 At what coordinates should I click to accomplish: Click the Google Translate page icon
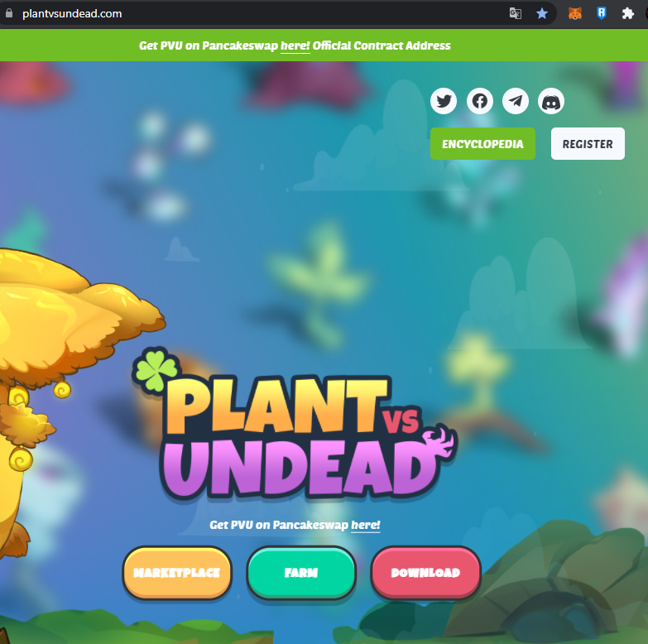tap(516, 13)
